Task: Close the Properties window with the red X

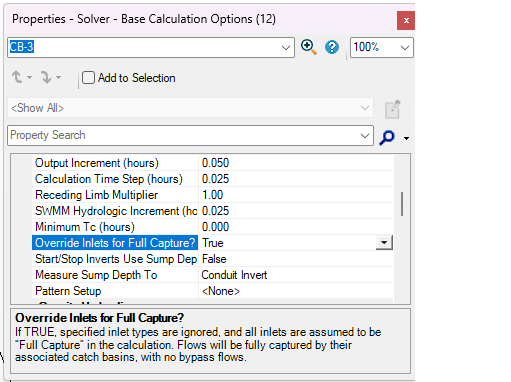Action: click(x=406, y=21)
